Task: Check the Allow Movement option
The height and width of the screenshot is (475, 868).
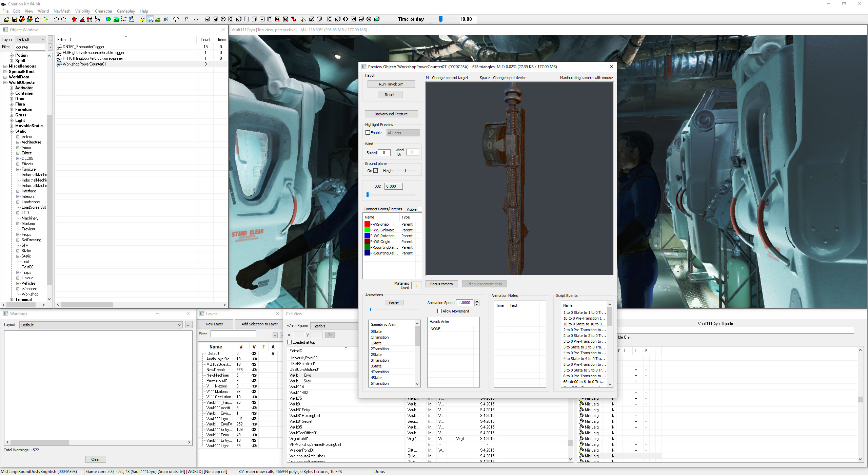Action: point(440,311)
